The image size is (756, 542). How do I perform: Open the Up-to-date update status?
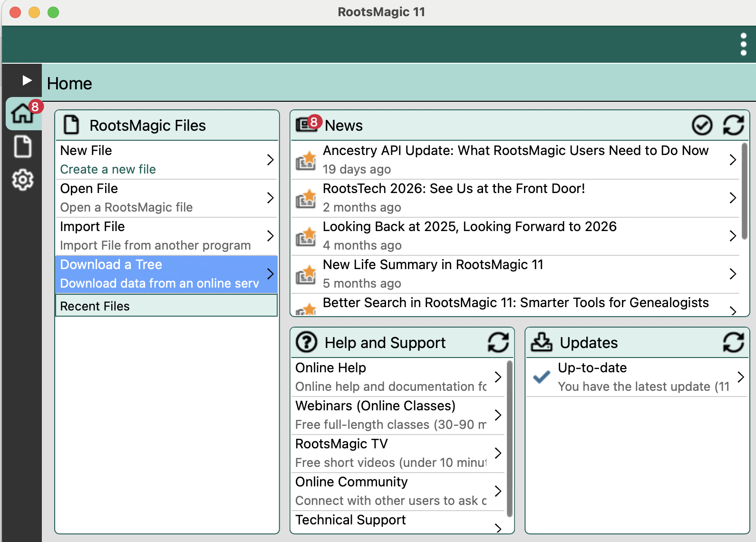[637, 377]
